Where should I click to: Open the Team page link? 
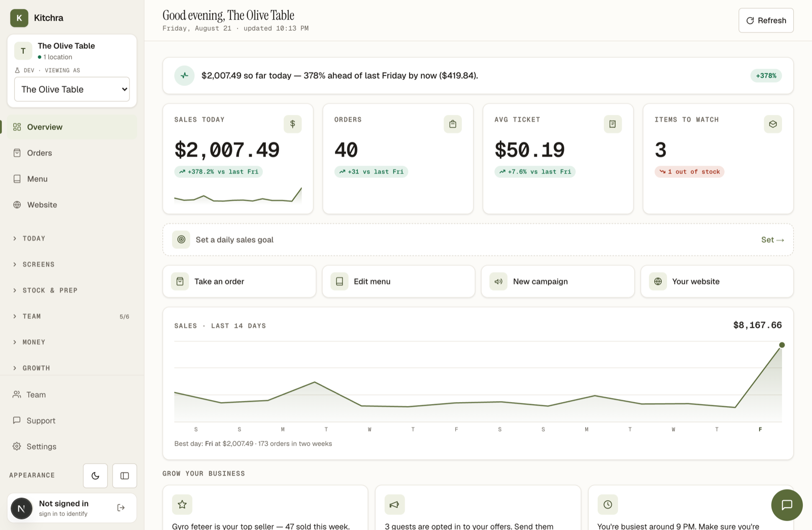(72, 394)
